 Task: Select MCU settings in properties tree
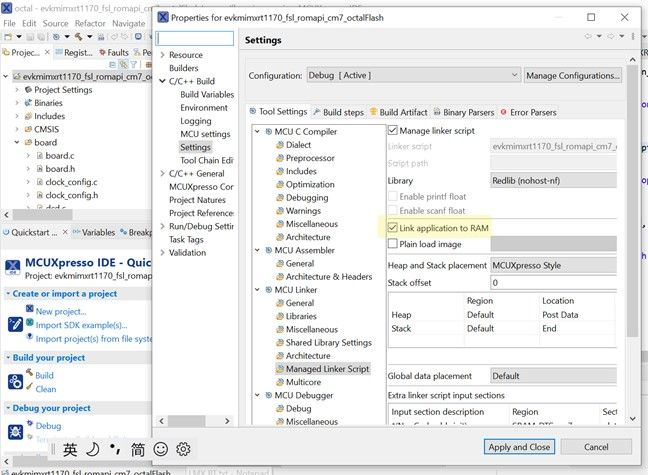coord(205,134)
